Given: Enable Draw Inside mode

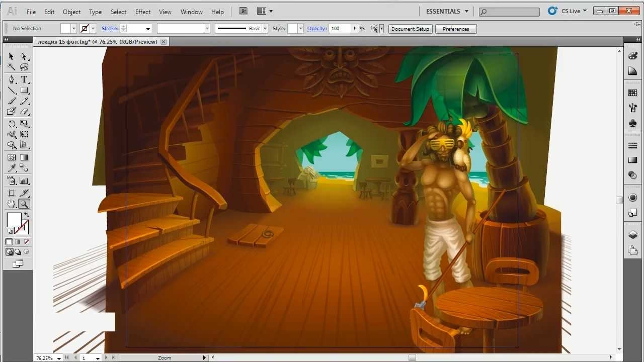Looking at the screenshot, I should pyautogui.click(x=27, y=252).
